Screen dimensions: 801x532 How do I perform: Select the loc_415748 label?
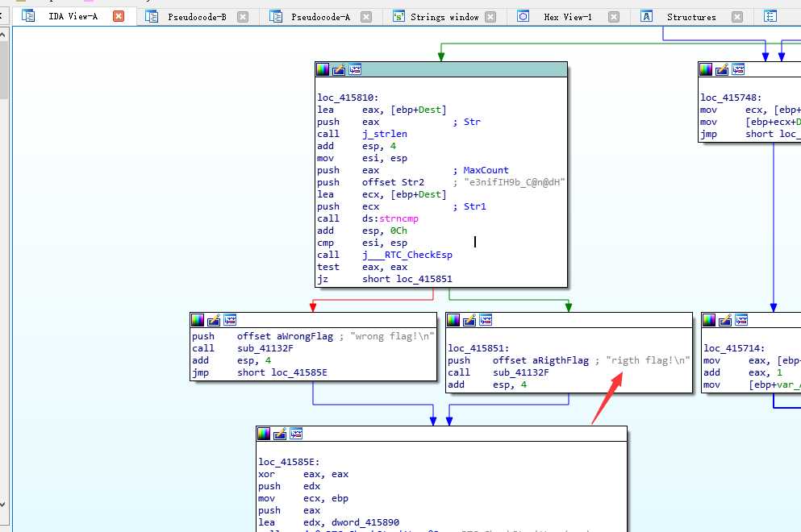pyautogui.click(x=731, y=98)
